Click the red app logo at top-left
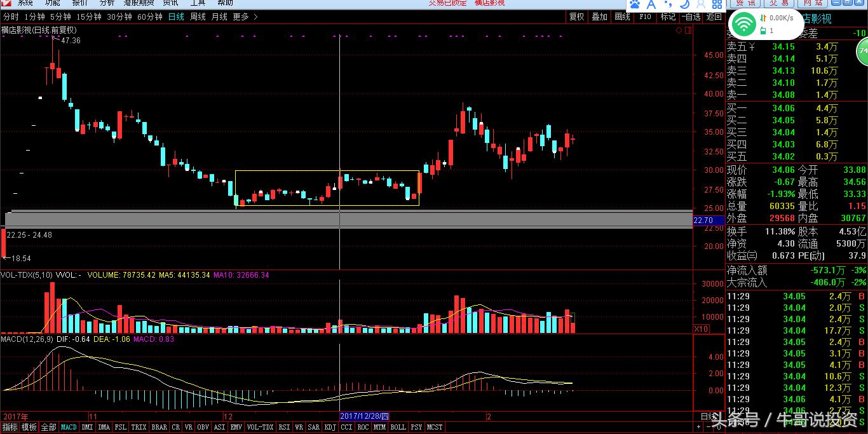 coord(6,3)
